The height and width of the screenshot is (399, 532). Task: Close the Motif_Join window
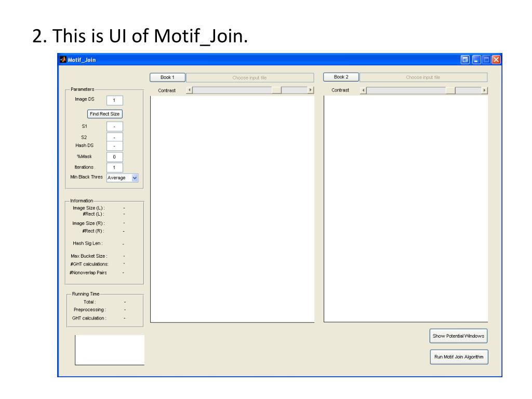click(496, 60)
